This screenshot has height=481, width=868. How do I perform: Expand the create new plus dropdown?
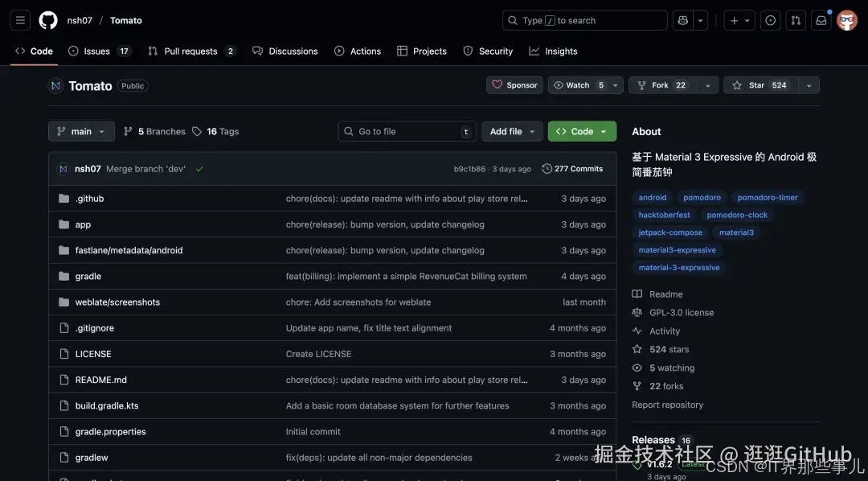pyautogui.click(x=739, y=20)
